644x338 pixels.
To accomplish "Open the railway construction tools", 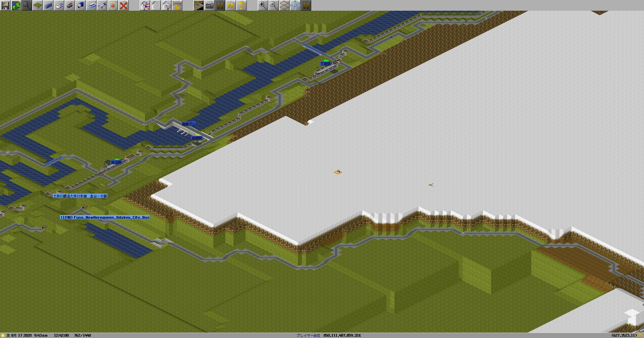I will [48, 5].
